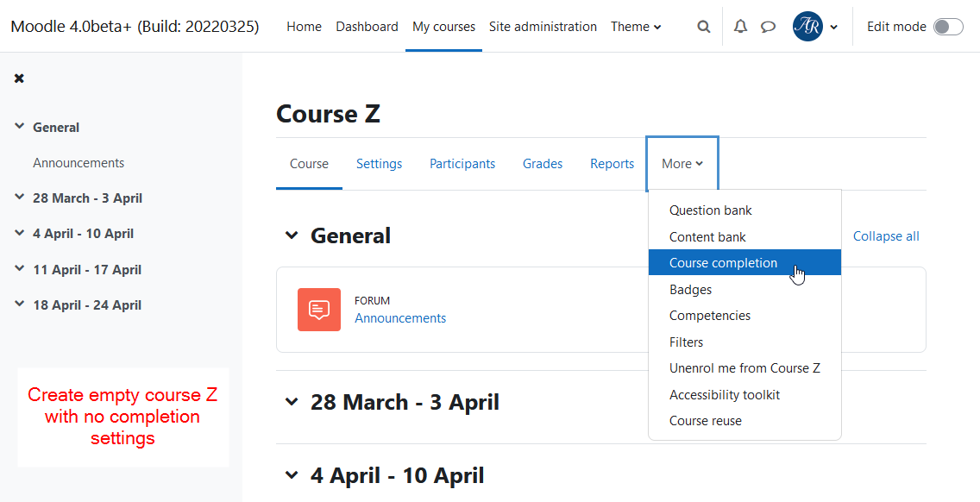
Task: Open the search magnifier icon
Action: coord(704,27)
